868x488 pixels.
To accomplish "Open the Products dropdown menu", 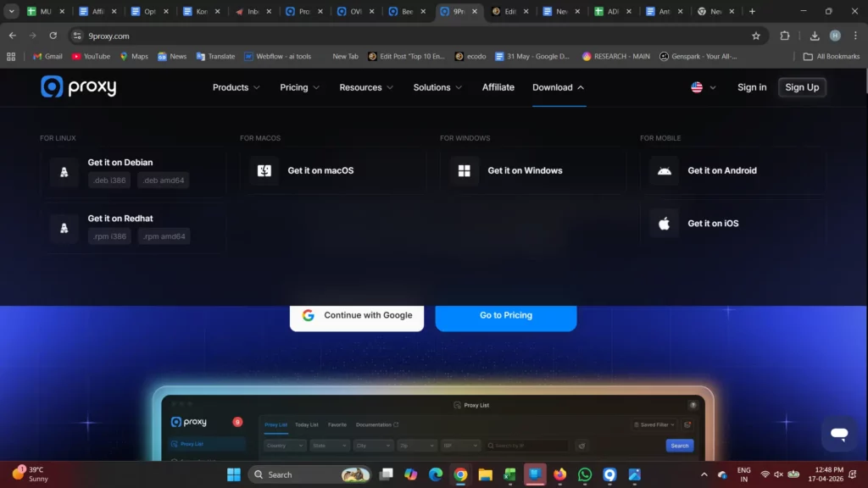I will click(236, 87).
